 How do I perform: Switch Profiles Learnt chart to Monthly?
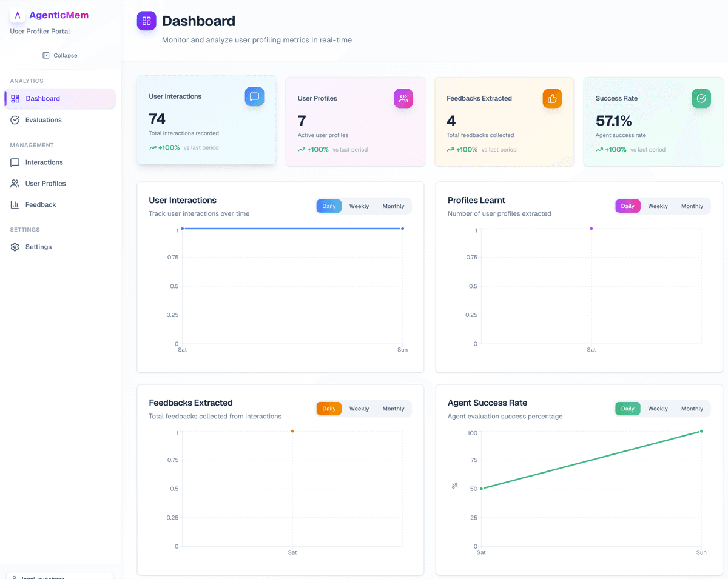pyautogui.click(x=692, y=206)
